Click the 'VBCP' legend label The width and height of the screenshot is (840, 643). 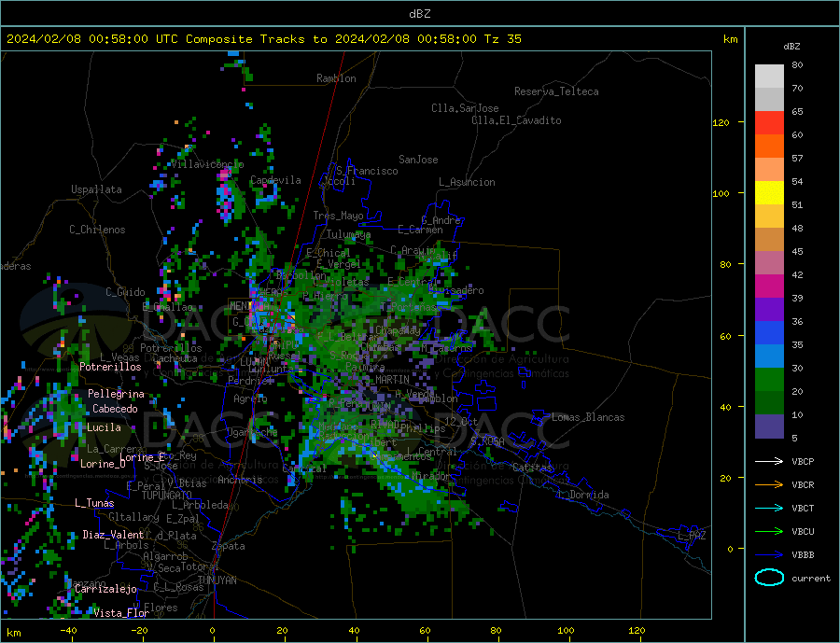(x=803, y=461)
